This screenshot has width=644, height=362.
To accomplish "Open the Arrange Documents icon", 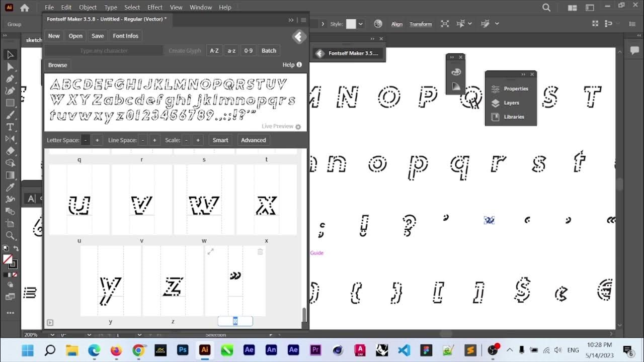I will 572,8.
